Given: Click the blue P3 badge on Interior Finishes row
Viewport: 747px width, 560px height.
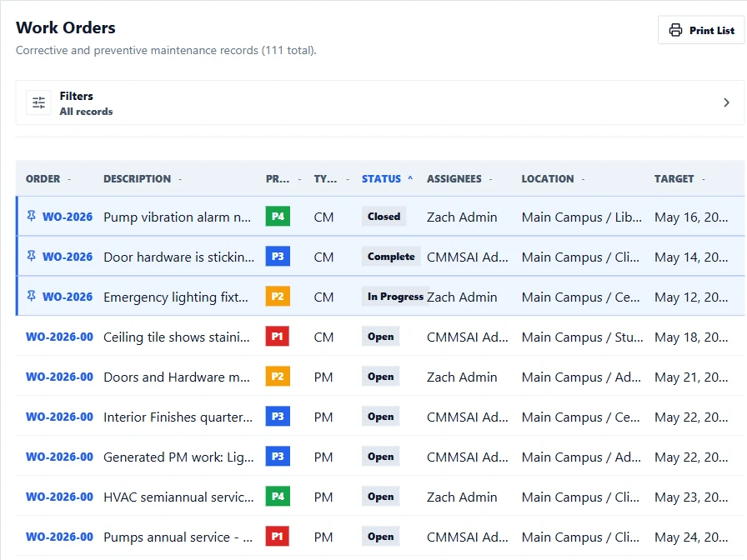Looking at the screenshot, I should tap(278, 416).
